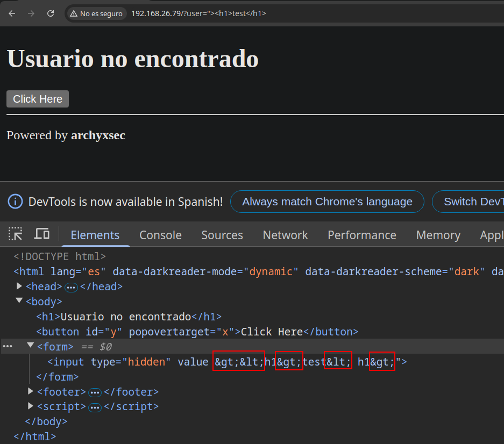Click 'Always match Chrome's language' button
Viewport: 504px width, 444px height.
point(327,202)
